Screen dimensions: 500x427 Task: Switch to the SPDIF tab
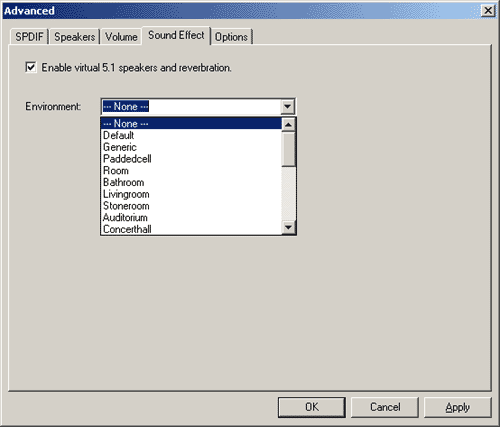[29, 37]
